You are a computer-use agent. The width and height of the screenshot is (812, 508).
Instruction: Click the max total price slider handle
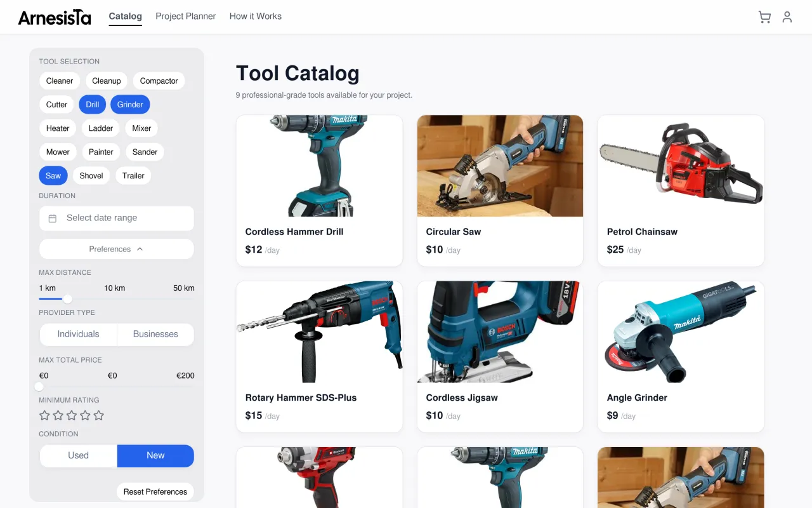(x=39, y=387)
